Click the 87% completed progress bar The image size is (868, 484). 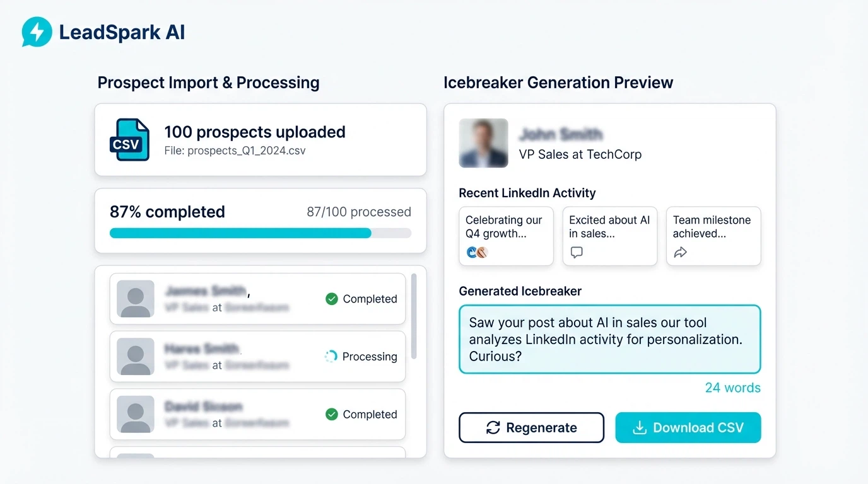(261, 233)
